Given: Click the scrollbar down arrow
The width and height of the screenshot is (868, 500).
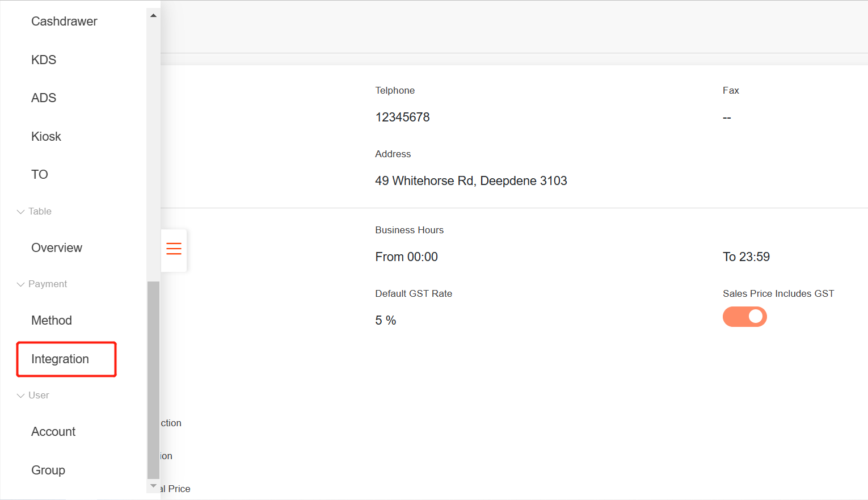Looking at the screenshot, I should pos(153,486).
